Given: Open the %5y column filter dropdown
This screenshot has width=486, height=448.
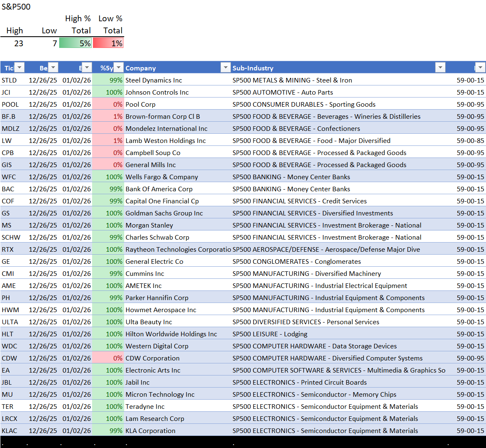Looking at the screenshot, I should 119,68.
